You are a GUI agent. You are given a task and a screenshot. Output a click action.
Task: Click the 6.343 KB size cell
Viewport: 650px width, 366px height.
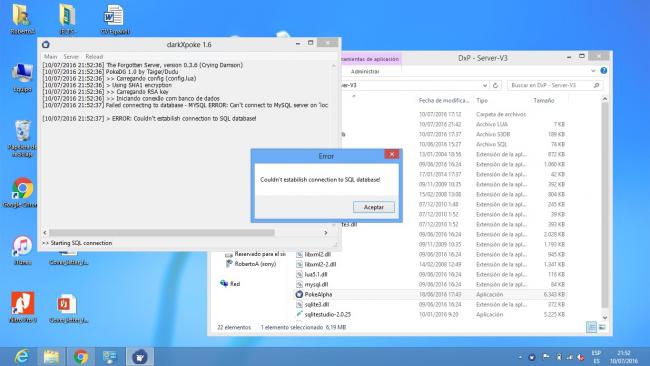(554, 294)
